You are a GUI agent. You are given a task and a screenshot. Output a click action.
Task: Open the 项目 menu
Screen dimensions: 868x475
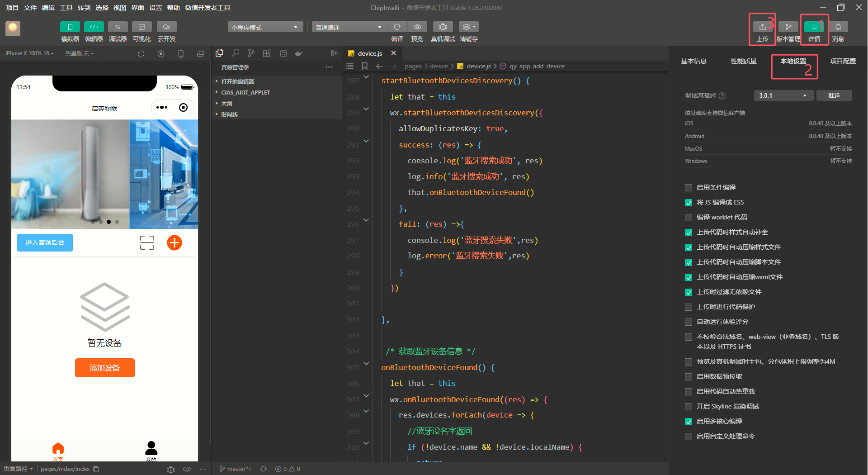[12, 8]
